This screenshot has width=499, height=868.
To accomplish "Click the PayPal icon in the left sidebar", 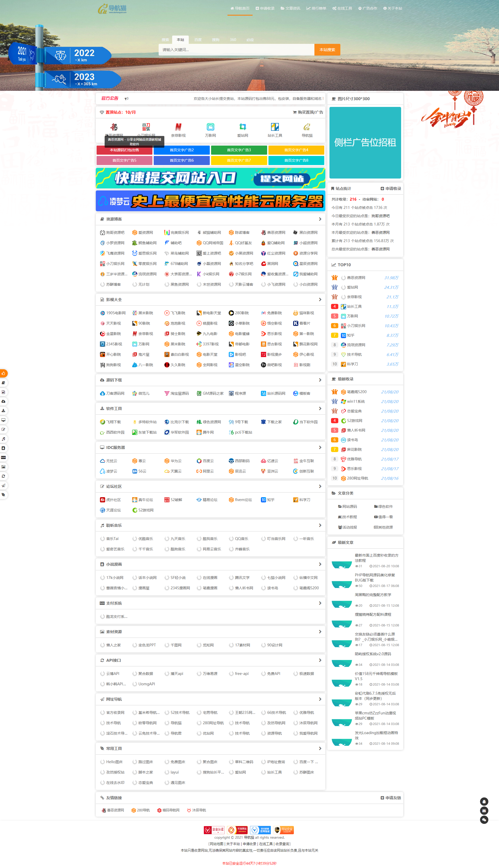I will [x=3, y=457].
